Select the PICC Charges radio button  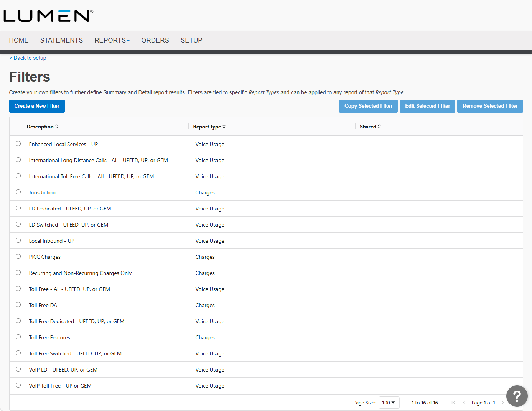[x=18, y=256]
